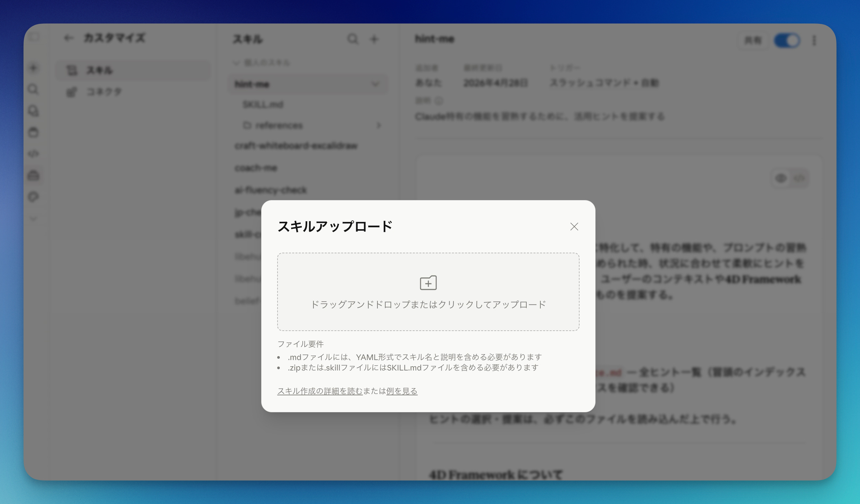Screen dimensions: 860x504
Task: Click the sidebar toggle icon at top-left
Action: (34, 37)
